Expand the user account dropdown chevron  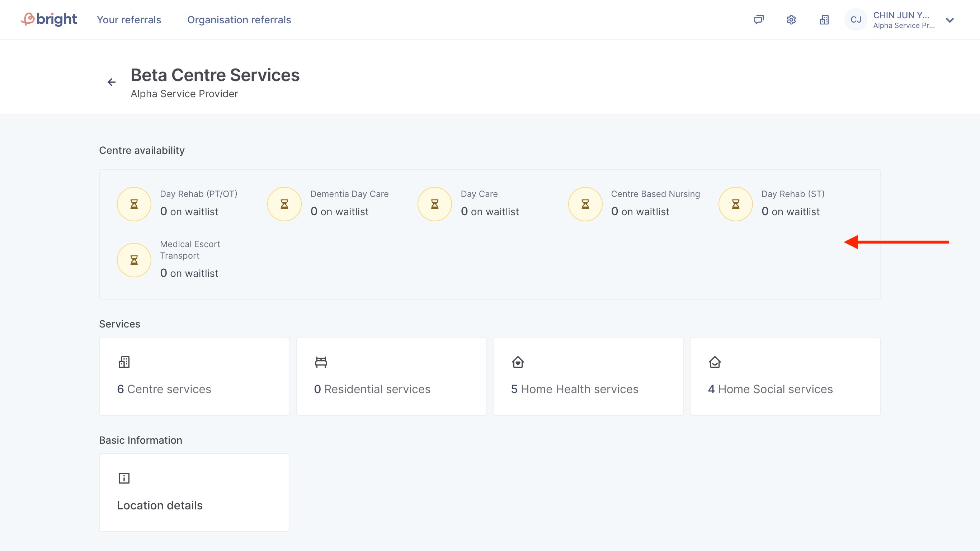[x=950, y=20]
